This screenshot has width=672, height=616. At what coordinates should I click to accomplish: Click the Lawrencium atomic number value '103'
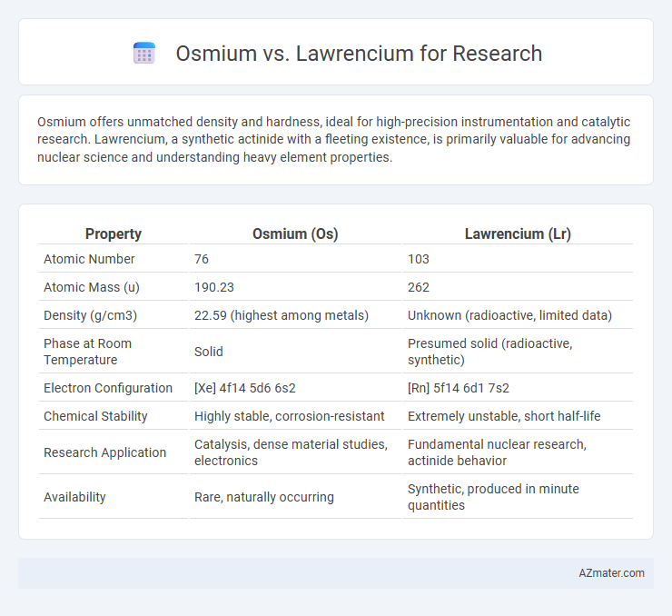click(x=419, y=259)
